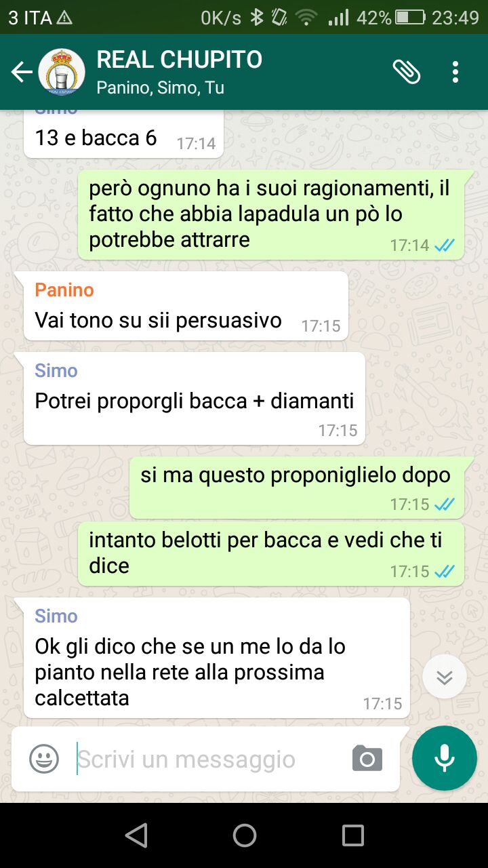Tap the camera icon in message box
Image resolution: width=488 pixels, height=868 pixels.
point(367,759)
